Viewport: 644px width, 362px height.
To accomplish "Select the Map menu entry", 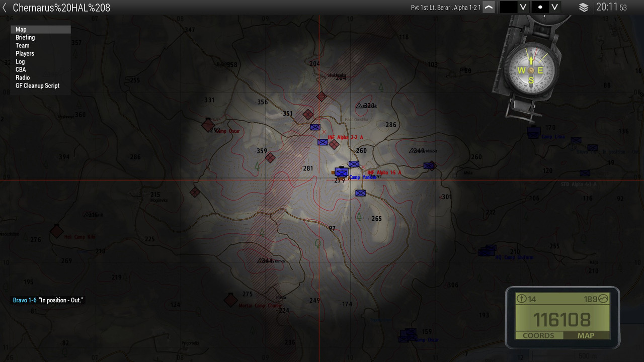I will point(41,29).
